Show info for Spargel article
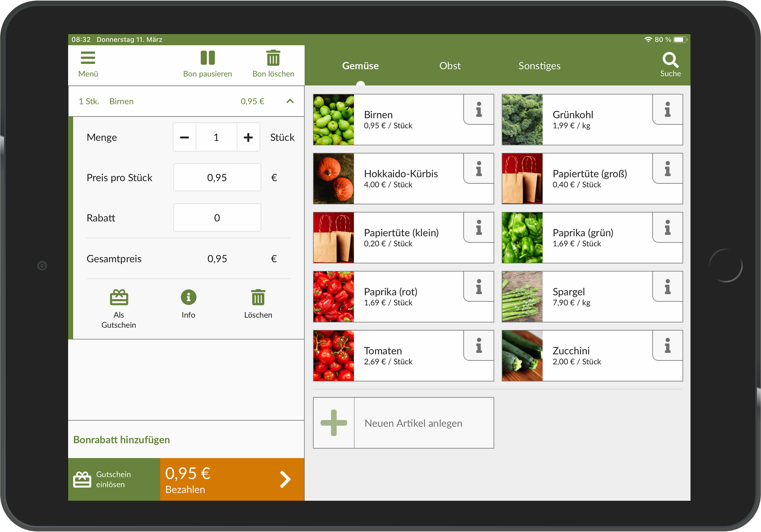Viewport: 761px width, 532px height. [x=667, y=287]
